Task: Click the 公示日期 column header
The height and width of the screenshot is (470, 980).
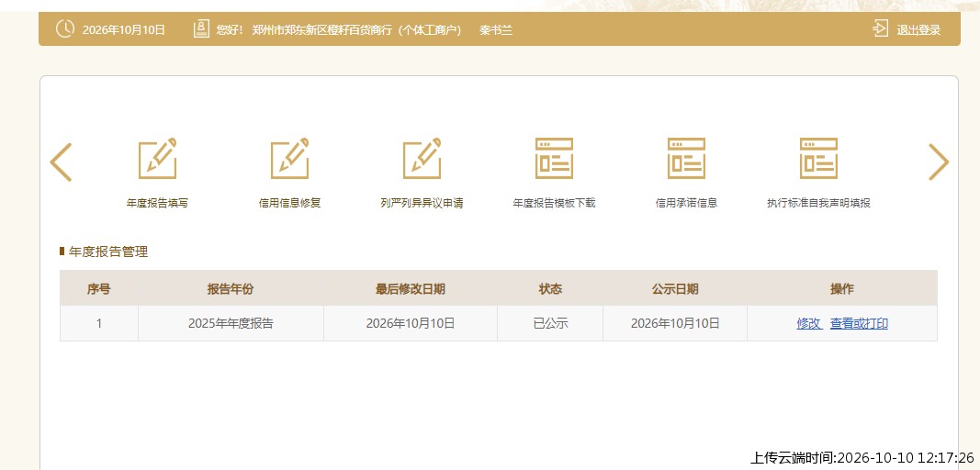Action: coord(675,289)
